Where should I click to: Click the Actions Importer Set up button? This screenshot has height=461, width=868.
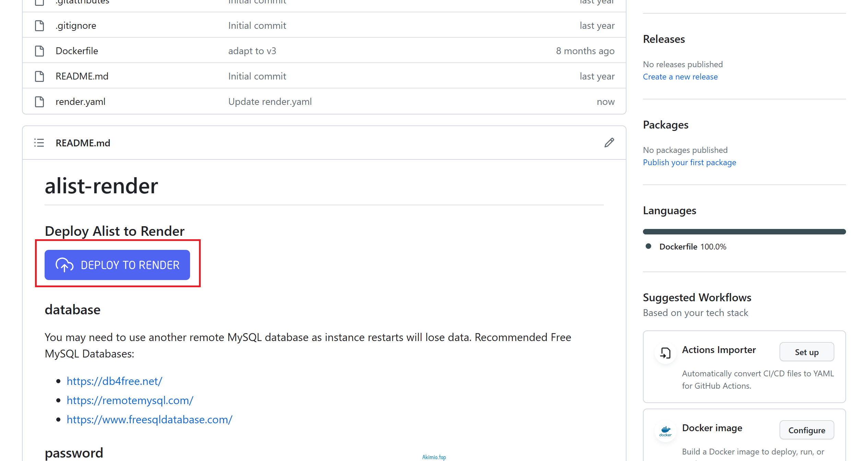[806, 351]
